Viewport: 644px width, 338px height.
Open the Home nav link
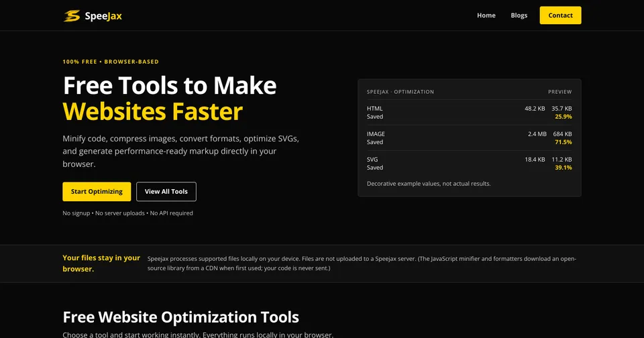pos(486,15)
